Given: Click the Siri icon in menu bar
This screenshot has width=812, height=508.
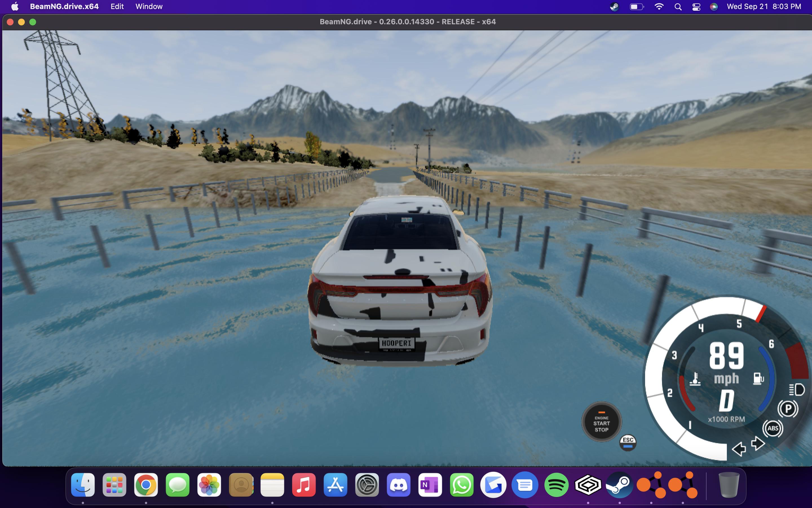Looking at the screenshot, I should click(714, 6).
